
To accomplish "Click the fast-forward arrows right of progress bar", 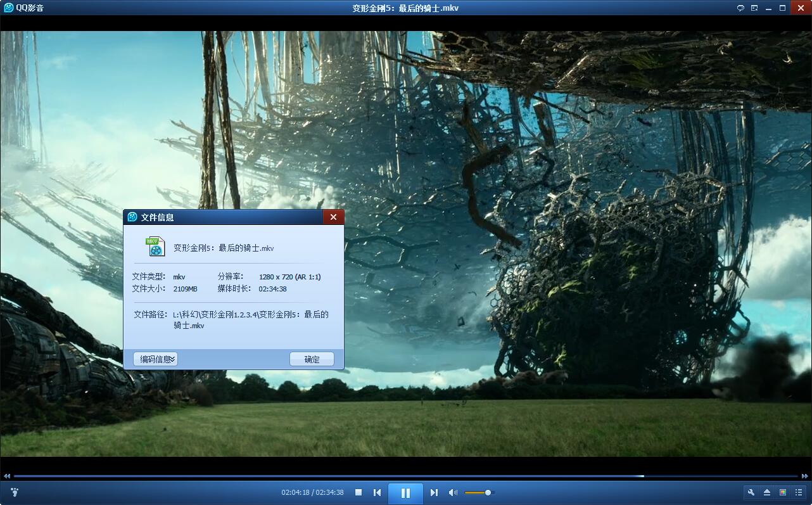I will click(804, 476).
